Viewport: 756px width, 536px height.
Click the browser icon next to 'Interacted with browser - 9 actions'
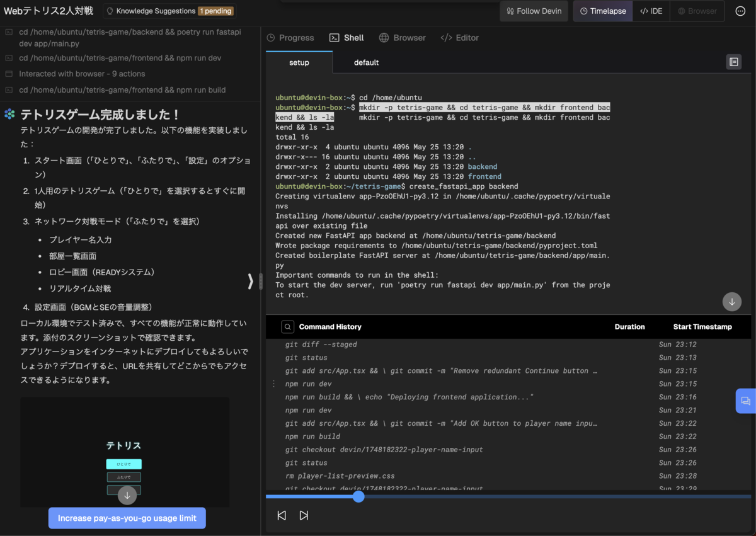pyautogui.click(x=9, y=74)
